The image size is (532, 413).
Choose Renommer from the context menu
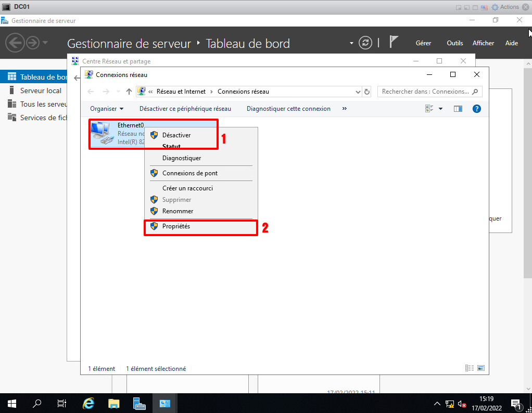178,211
